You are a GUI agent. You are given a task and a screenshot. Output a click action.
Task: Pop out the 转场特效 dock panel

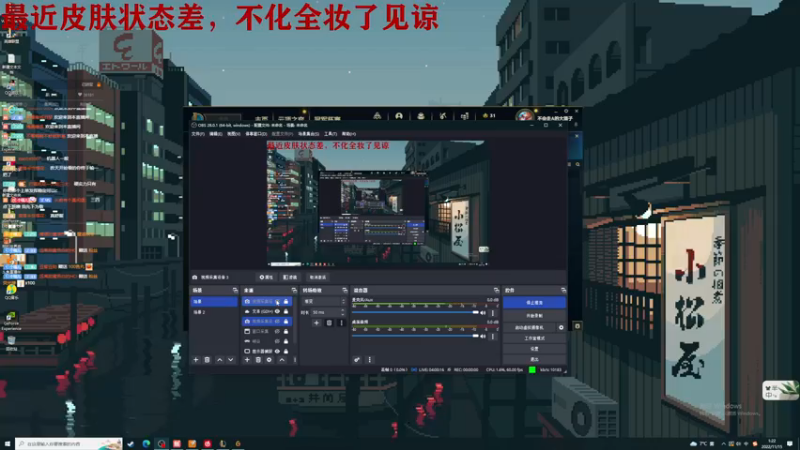pyautogui.click(x=344, y=290)
